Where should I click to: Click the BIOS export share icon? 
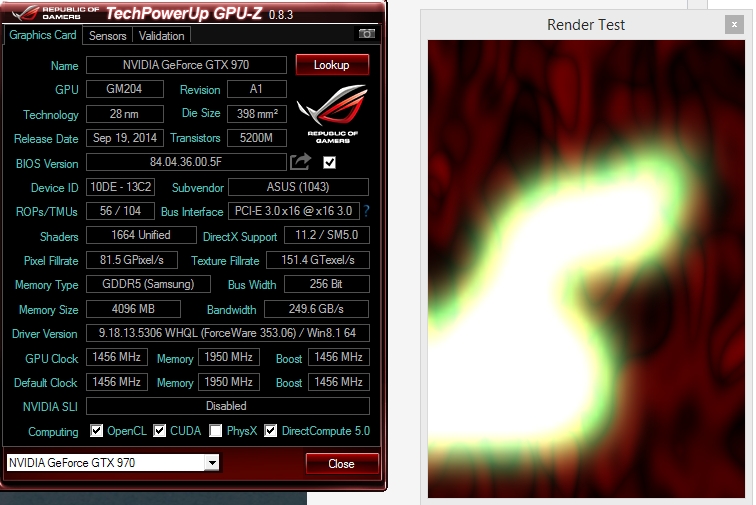click(x=300, y=162)
